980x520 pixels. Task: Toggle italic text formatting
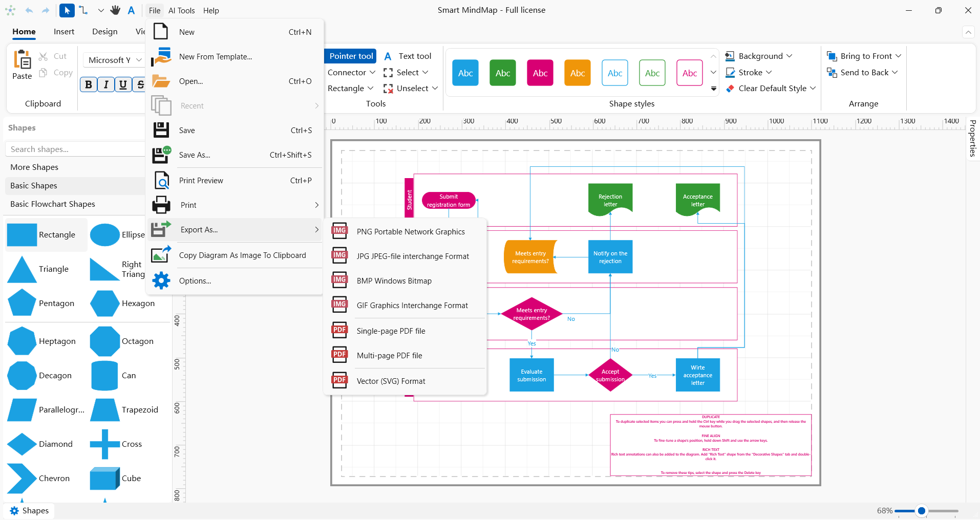coord(106,84)
